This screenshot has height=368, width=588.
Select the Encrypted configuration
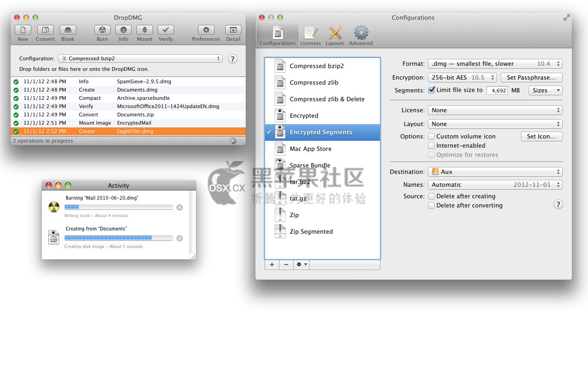click(322, 116)
